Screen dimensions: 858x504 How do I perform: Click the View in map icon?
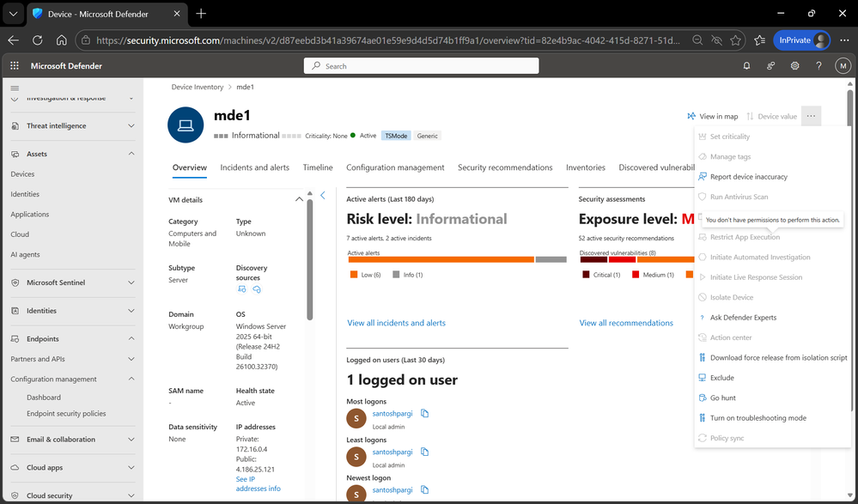coord(691,116)
